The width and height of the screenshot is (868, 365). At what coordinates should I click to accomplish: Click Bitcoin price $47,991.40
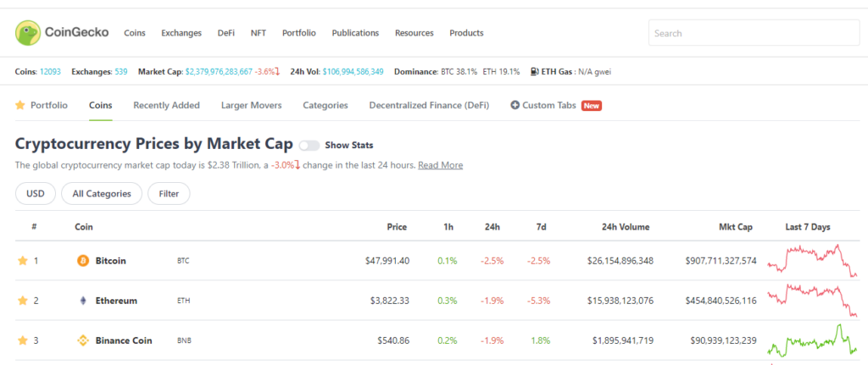pyautogui.click(x=387, y=261)
